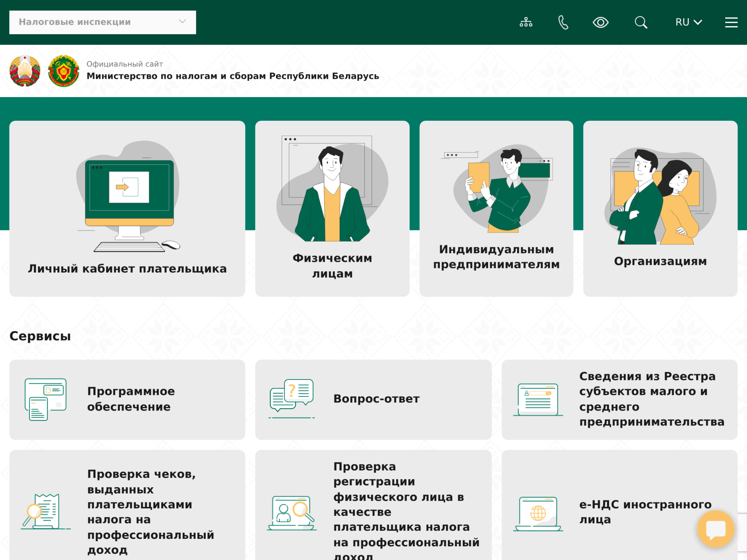Open the search magnifier icon

pyautogui.click(x=640, y=22)
